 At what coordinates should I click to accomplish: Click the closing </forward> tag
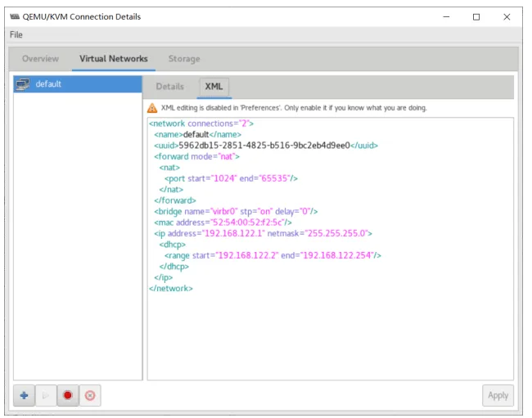pos(175,200)
